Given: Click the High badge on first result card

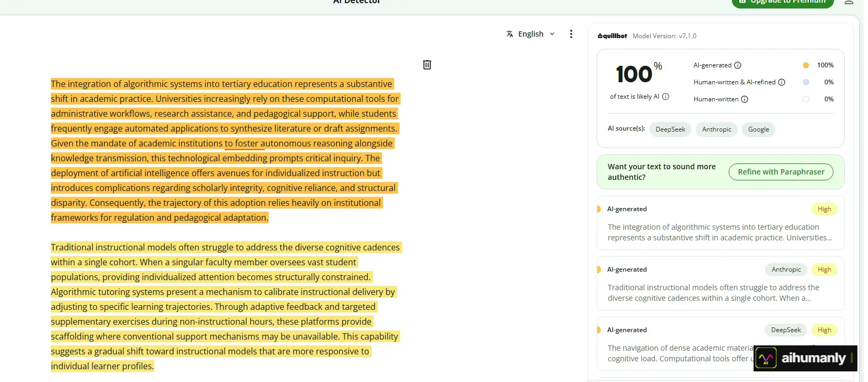Looking at the screenshot, I should pos(825,209).
